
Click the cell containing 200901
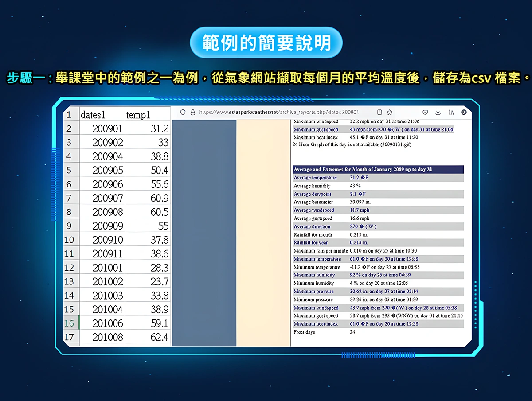point(107,129)
